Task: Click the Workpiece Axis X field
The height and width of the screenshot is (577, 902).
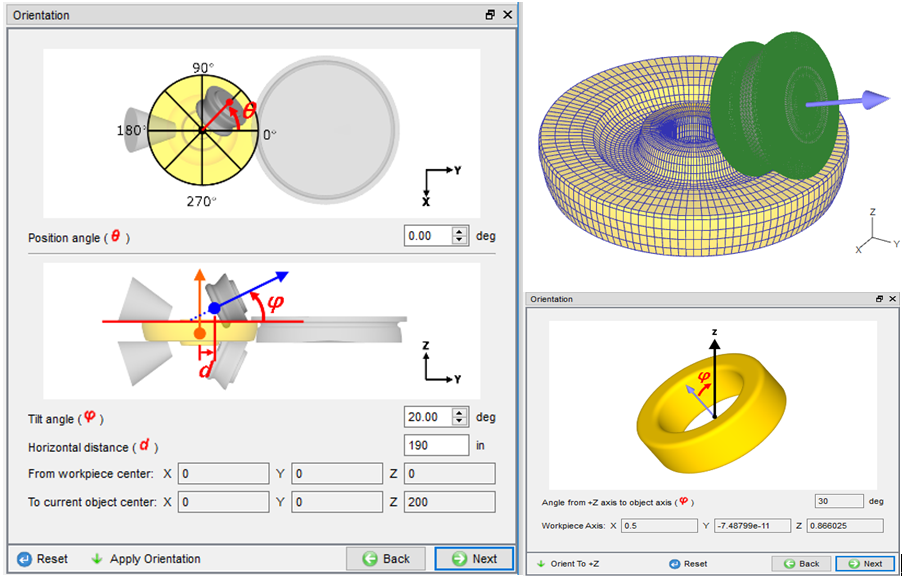Action: click(x=657, y=525)
